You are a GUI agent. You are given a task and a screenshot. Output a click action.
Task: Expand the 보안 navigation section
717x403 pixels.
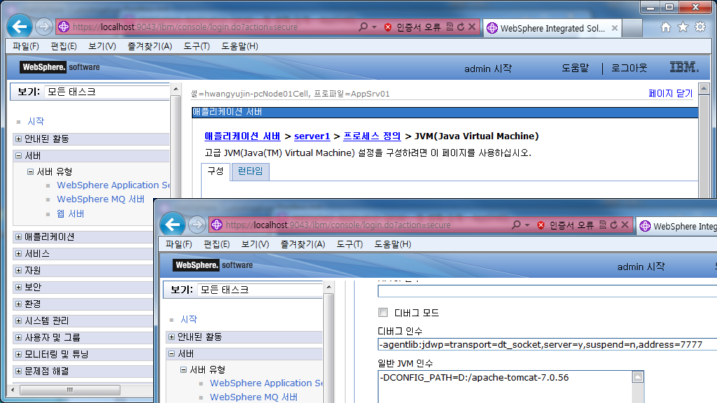tap(18, 287)
